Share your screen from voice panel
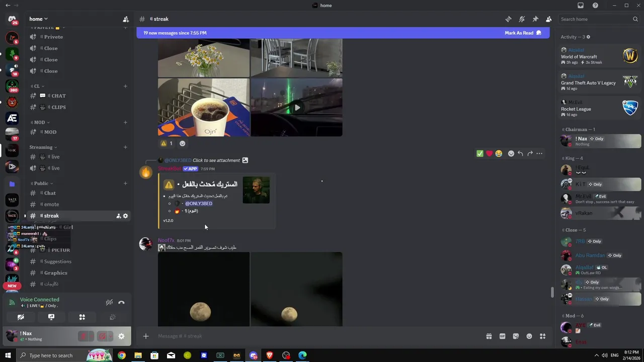The width and height of the screenshot is (644, 362). [x=51, y=317]
